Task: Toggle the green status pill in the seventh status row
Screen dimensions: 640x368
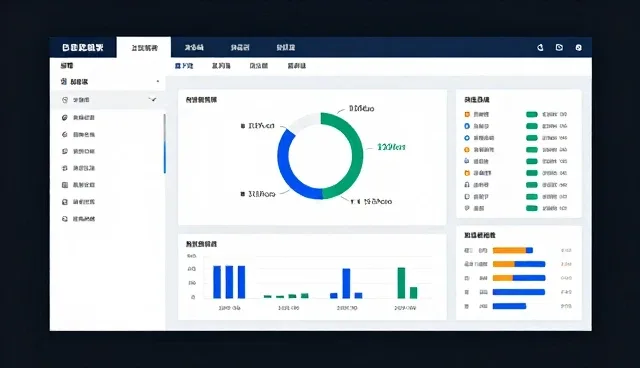Action: pos(532,185)
